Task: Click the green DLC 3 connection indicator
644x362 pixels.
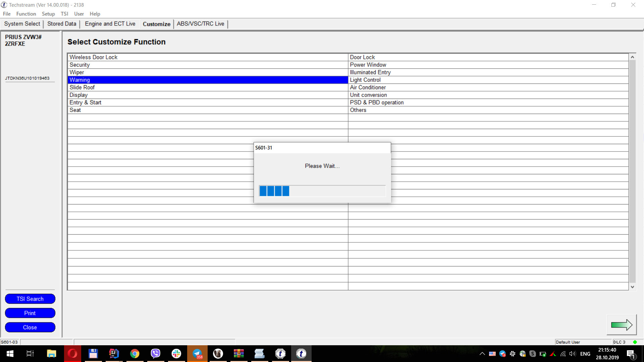Action: coord(635,342)
